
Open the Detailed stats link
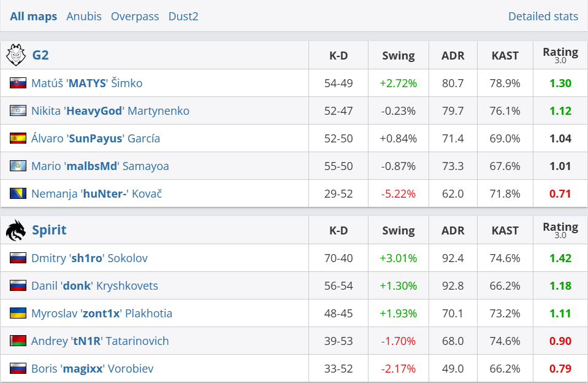543,17
